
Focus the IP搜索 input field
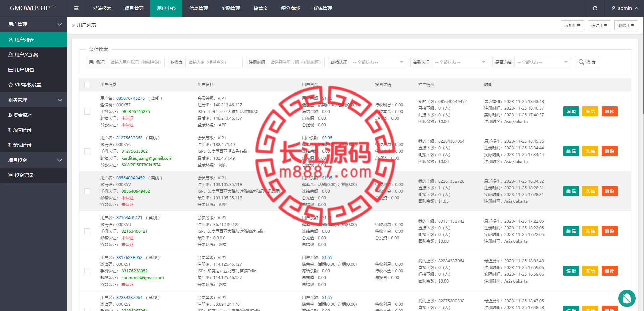pyautogui.click(x=214, y=62)
